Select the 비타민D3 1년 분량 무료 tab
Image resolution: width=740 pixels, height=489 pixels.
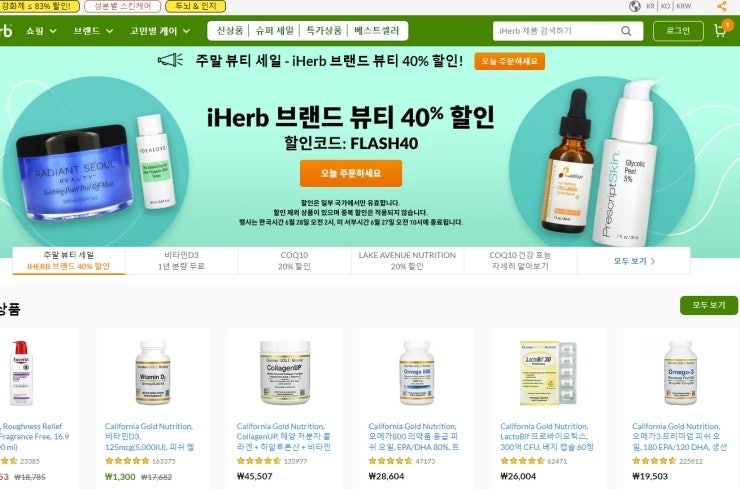point(182,261)
